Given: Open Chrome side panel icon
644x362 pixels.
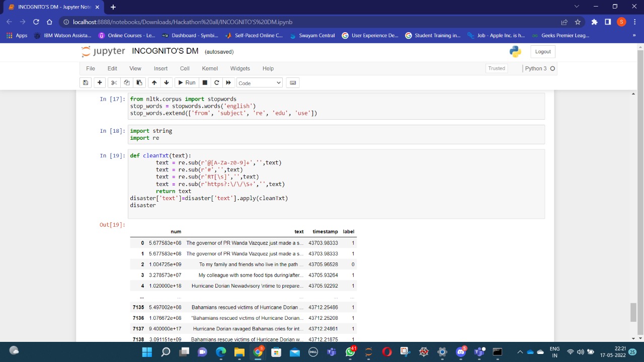Looking at the screenshot, I should pos(608,22).
